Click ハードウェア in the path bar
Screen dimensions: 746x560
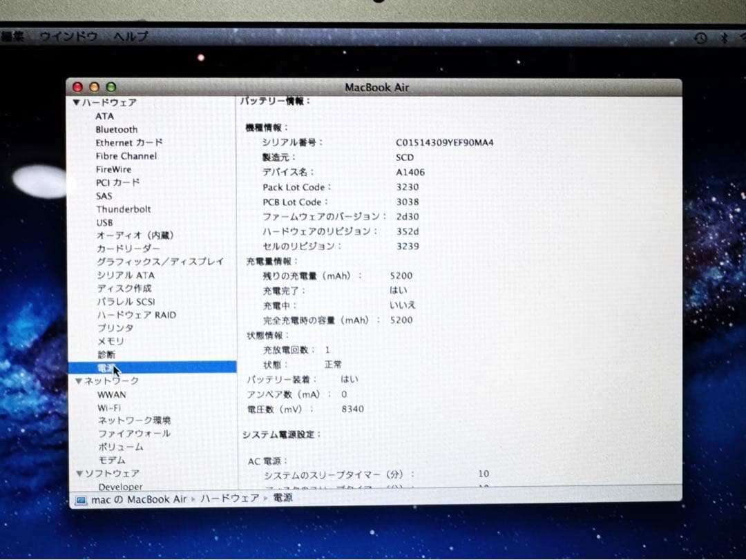230,498
